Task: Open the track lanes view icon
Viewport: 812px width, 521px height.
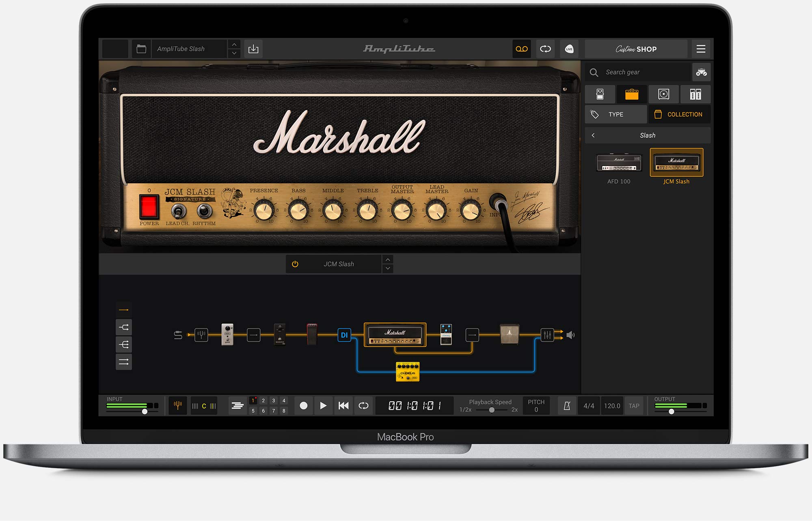Action: (238, 405)
